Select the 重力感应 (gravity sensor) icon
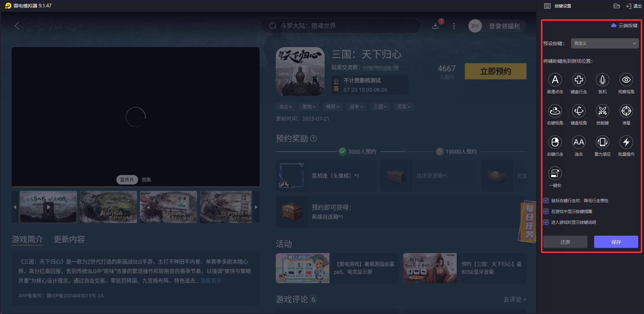The width and height of the screenshot is (644, 314). point(602,143)
